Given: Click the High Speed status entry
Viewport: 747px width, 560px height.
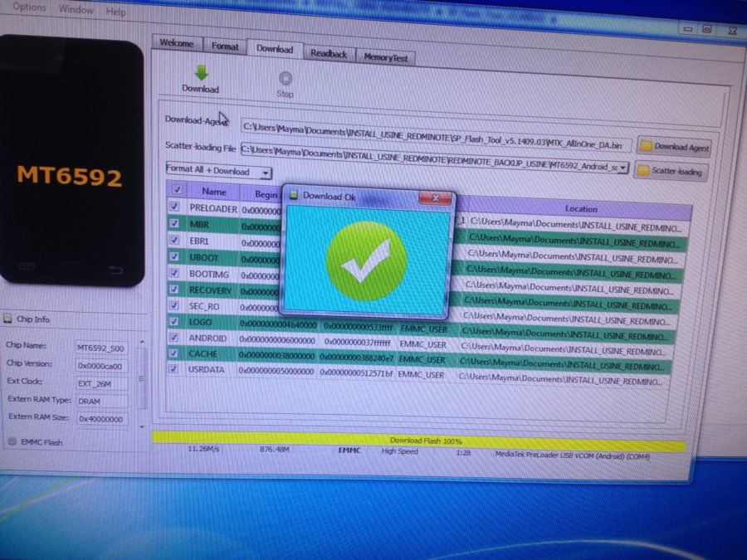Looking at the screenshot, I should [399, 451].
